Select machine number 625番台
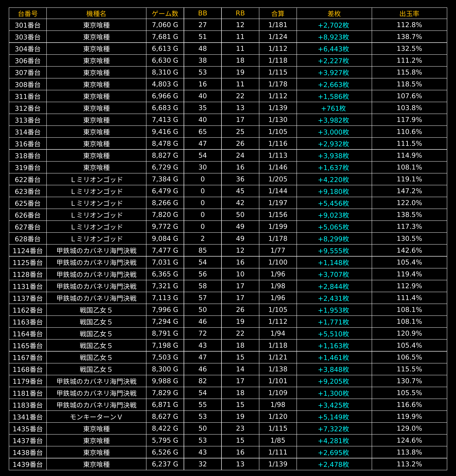The height and width of the screenshot is (476, 456). (x=28, y=203)
